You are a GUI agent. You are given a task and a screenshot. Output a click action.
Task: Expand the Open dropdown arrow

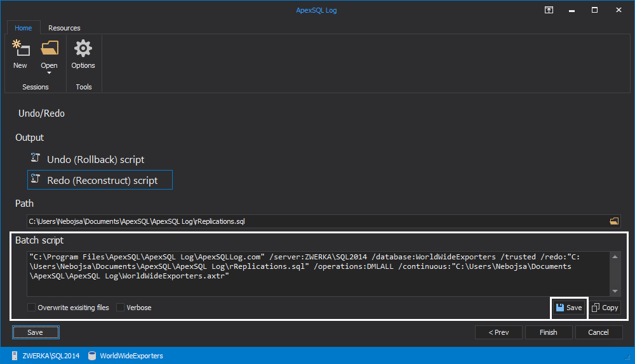(x=49, y=73)
